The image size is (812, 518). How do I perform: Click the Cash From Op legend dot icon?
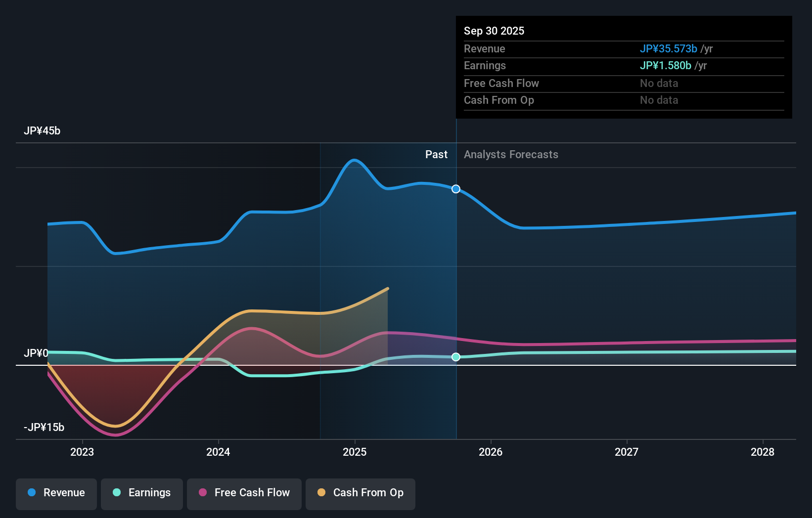[x=321, y=493]
